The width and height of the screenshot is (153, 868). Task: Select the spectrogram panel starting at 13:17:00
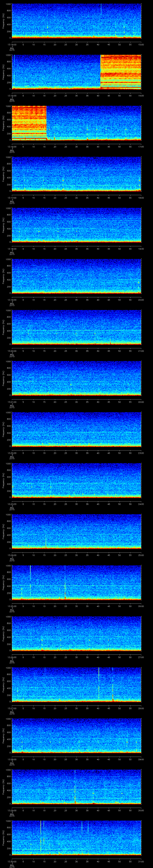point(77,174)
